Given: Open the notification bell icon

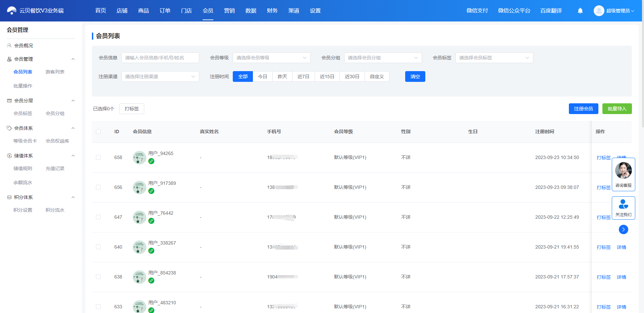Looking at the screenshot, I should (580, 11).
